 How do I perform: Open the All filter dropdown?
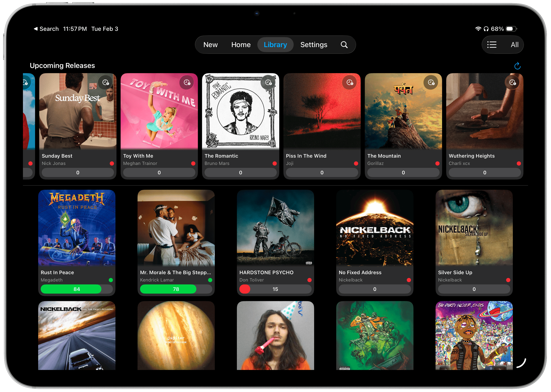[x=515, y=45]
